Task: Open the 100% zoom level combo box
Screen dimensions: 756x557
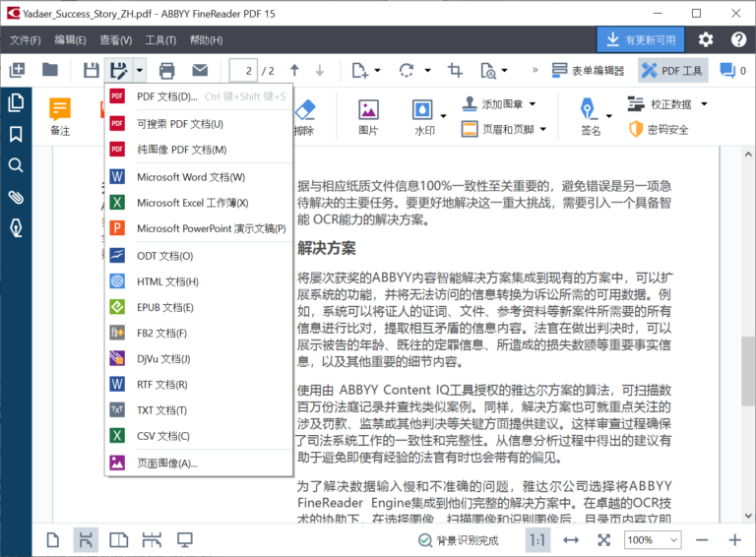Action: [x=653, y=540]
